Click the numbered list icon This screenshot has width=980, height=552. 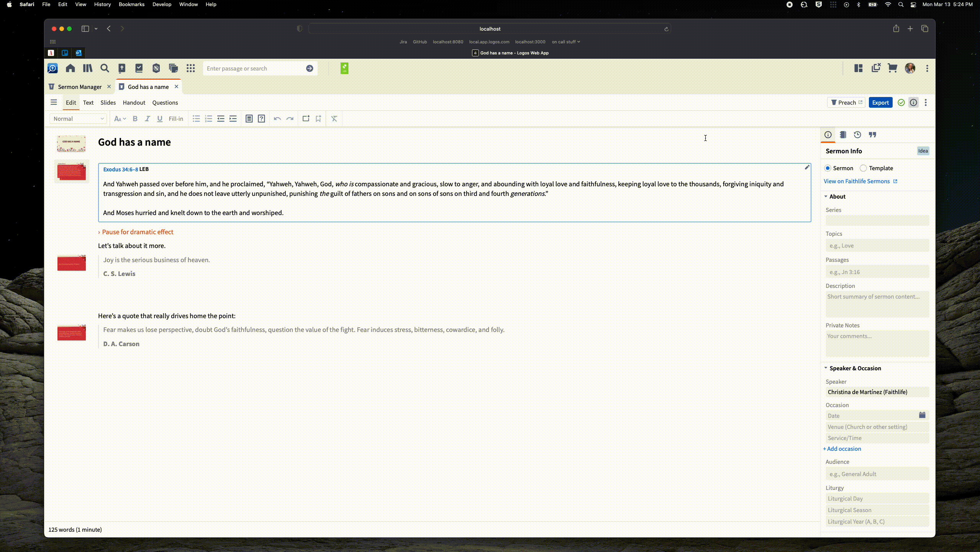[209, 118]
